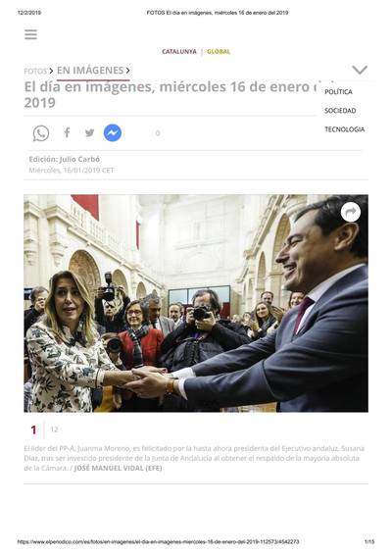392x555 pixels.
Task: Click the total photo count 12
Action: point(54,429)
